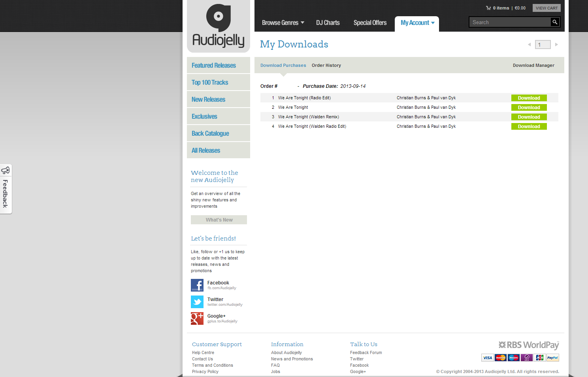Open Top 100 Tracks in sidebar
588x377 pixels.
pos(210,83)
